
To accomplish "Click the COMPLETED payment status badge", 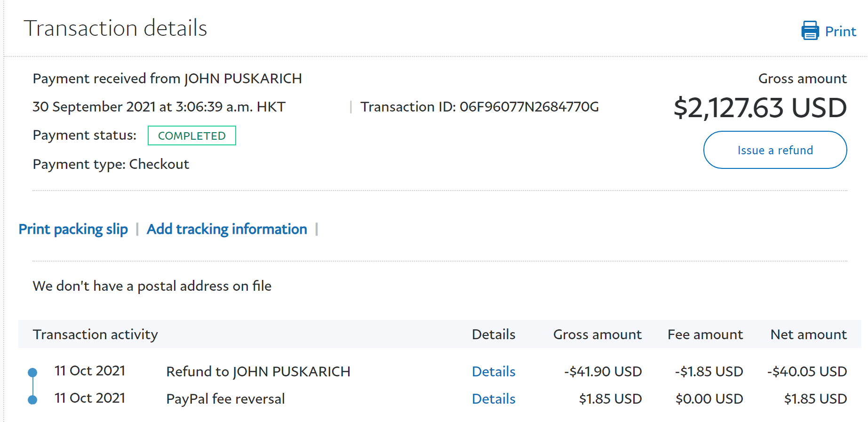I will 191,136.
